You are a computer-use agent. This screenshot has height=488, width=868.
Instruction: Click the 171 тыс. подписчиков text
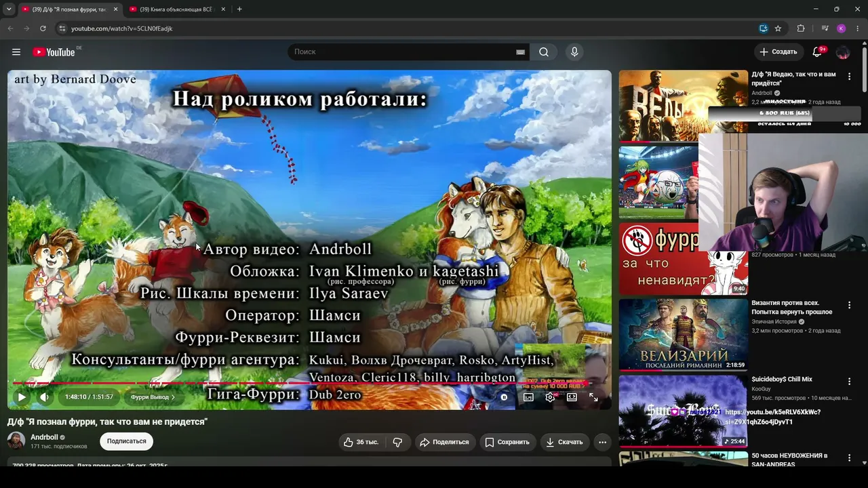point(59,447)
